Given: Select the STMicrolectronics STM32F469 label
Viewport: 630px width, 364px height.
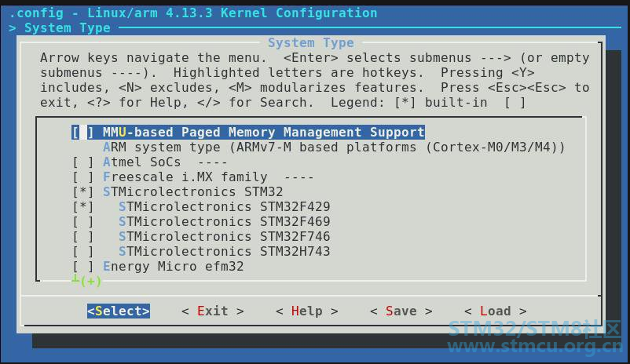Looking at the screenshot, I should tap(224, 221).
